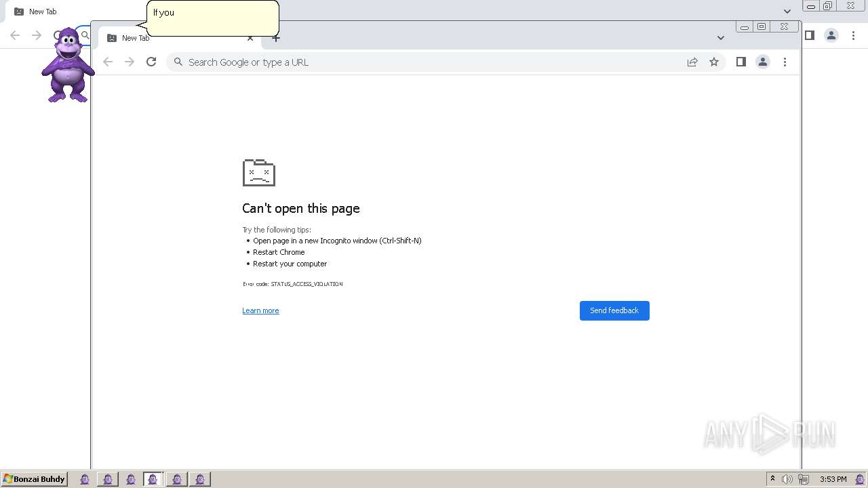Go forward in front Chrome window
The image size is (868, 488).
point(130,62)
